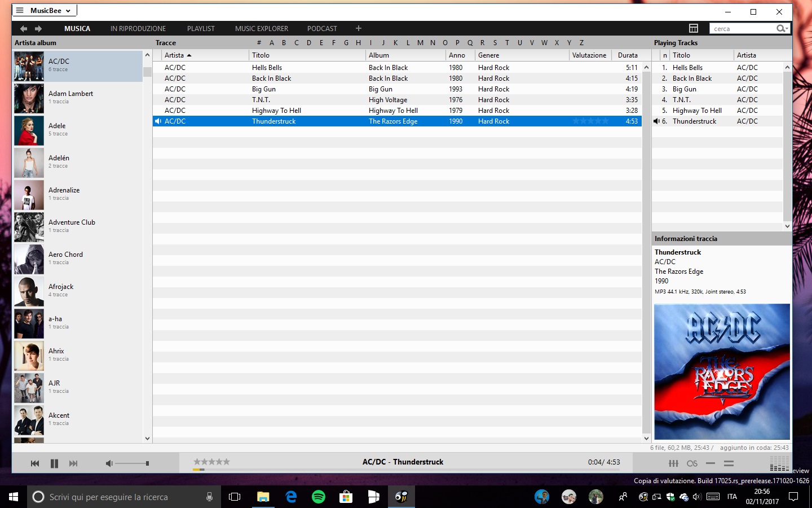Jump to letter Z in tracks
This screenshot has height=508, width=812.
(581, 43)
